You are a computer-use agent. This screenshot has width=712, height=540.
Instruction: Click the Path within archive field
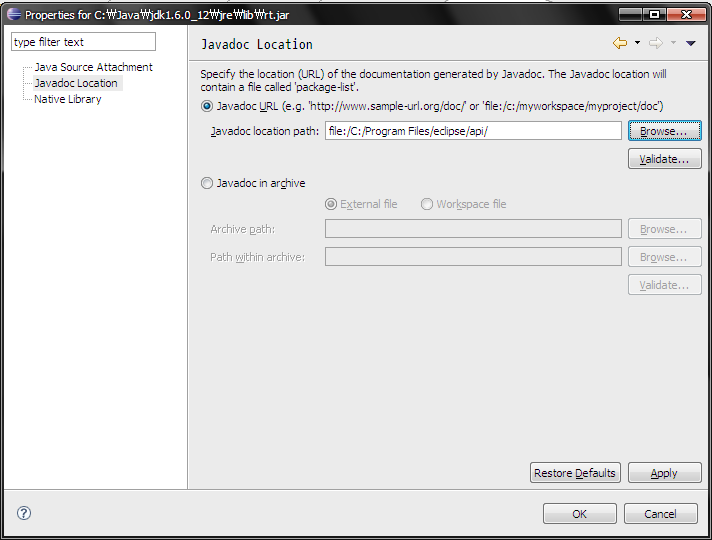(x=473, y=257)
